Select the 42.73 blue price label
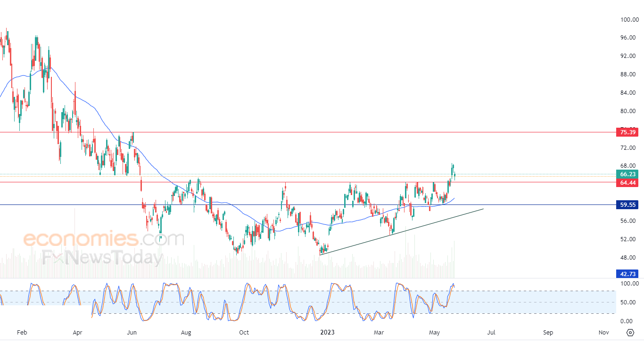644x343 pixels. [627, 274]
